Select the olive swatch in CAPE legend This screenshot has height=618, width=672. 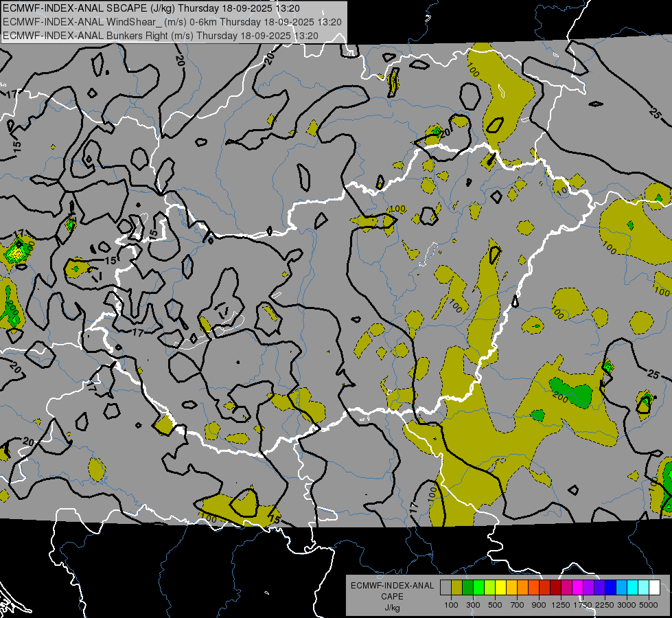point(456,587)
